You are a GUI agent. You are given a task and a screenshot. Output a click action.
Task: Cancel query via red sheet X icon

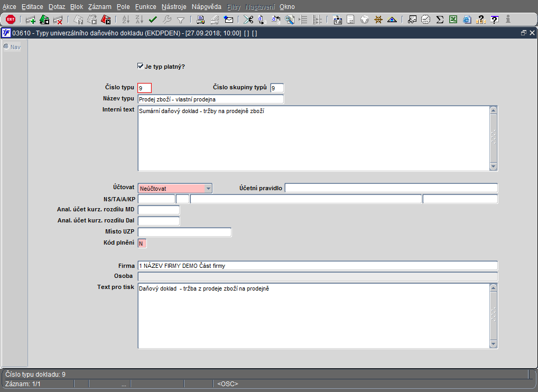point(106,20)
